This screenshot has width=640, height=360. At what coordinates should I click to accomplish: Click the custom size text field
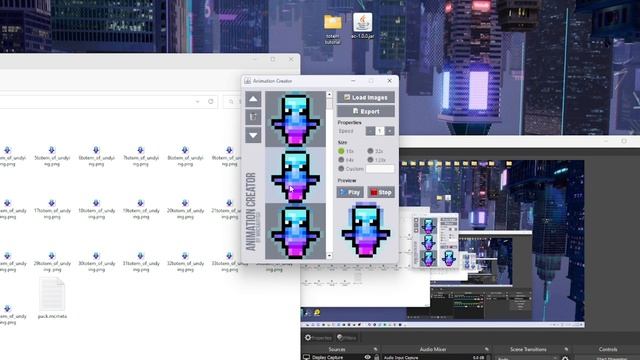tap(380, 169)
